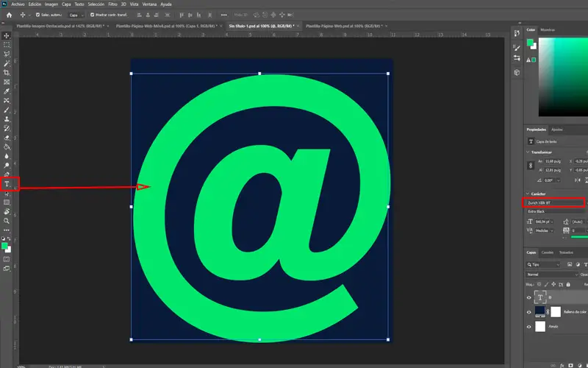Click the foreground green color swatch in Color panel
This screenshot has height=368, width=588.
(x=530, y=42)
